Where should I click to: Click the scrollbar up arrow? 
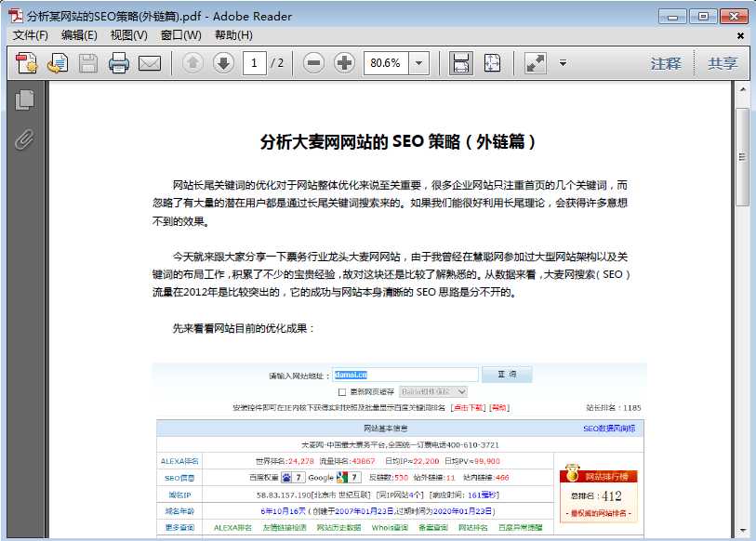(x=742, y=89)
